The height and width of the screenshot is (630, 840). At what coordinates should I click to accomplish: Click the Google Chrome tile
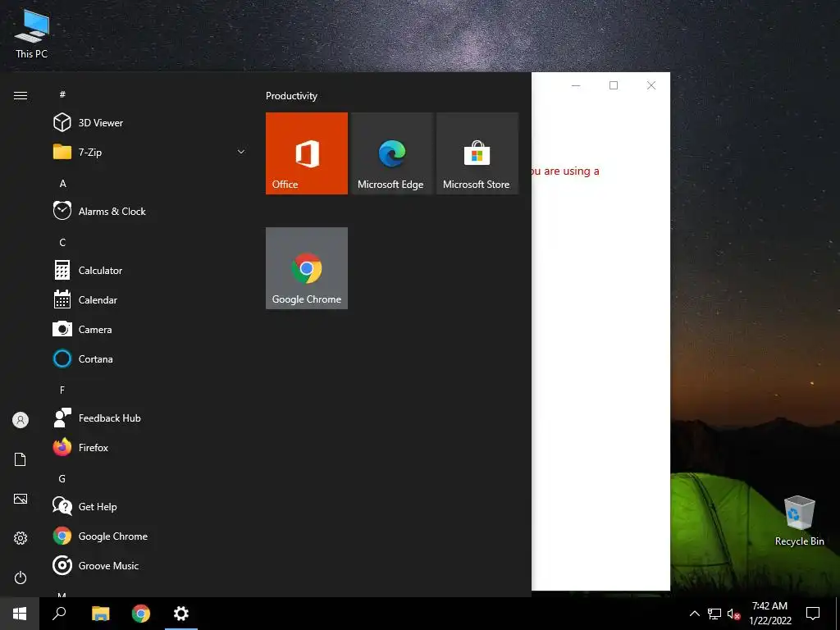tap(307, 268)
